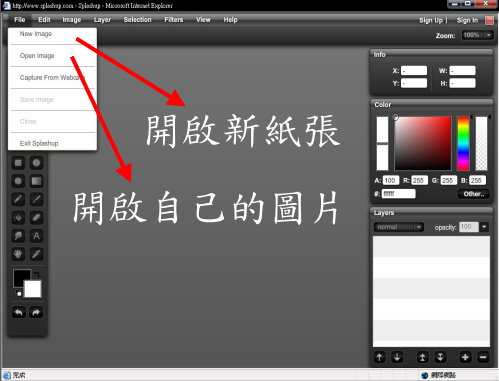Click the Other.. color button
The height and width of the screenshot is (381, 499).
coord(474,194)
